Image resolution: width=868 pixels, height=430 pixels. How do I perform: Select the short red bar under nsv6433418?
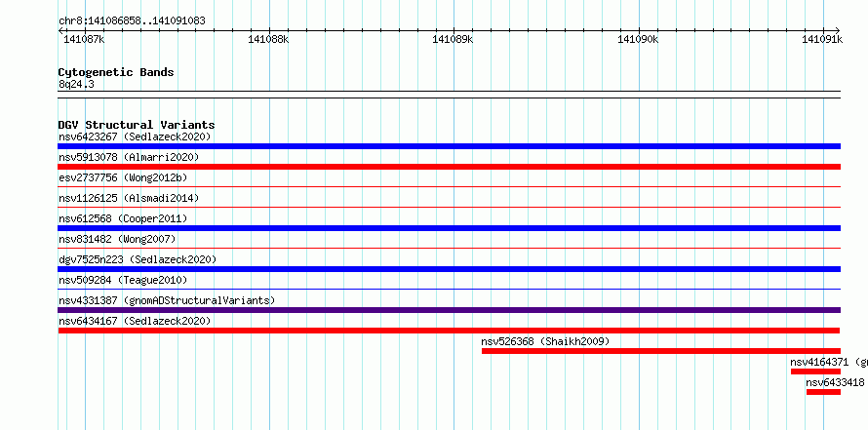[x=823, y=392]
